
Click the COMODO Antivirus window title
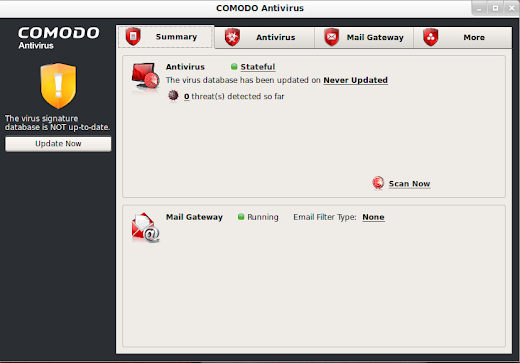coord(260,8)
